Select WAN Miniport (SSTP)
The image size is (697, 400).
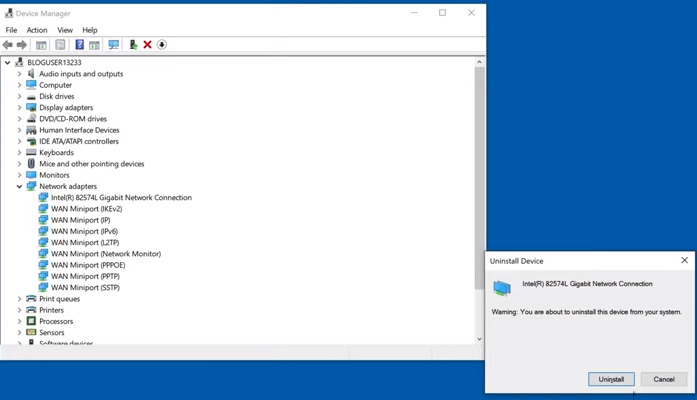click(x=85, y=288)
